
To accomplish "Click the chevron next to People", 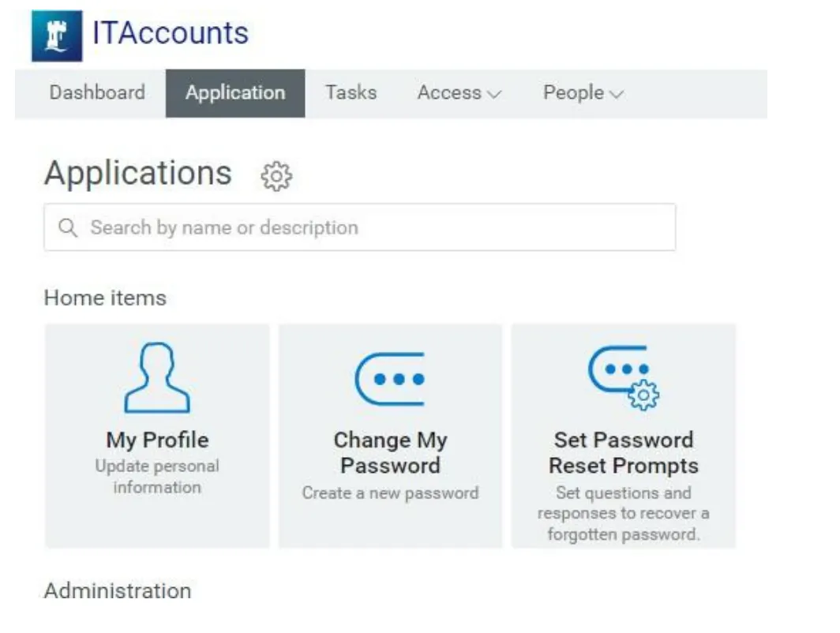I will point(617,94).
